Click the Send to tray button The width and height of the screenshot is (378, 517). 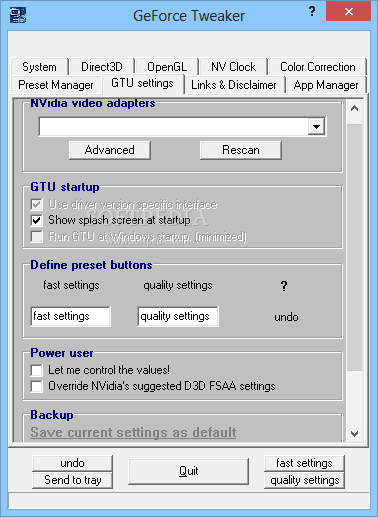pyautogui.click(x=72, y=480)
